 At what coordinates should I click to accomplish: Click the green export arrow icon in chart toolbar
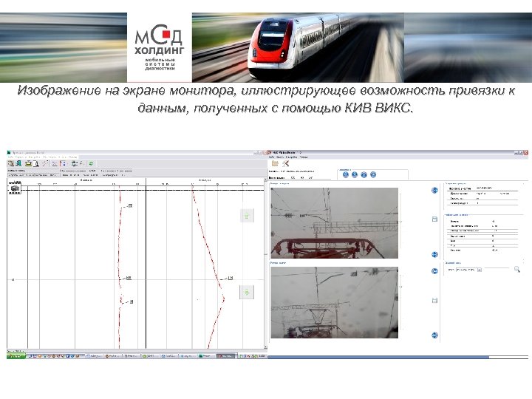click(x=18, y=163)
